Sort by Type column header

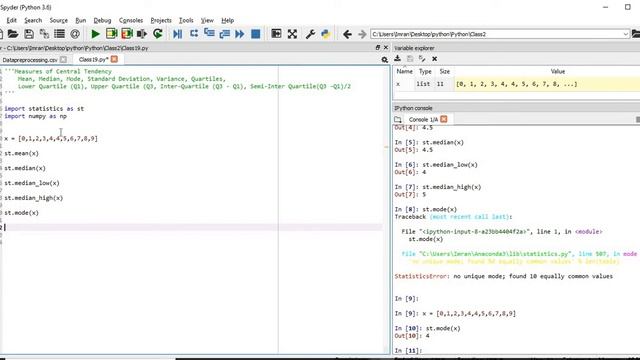[x=425, y=71]
